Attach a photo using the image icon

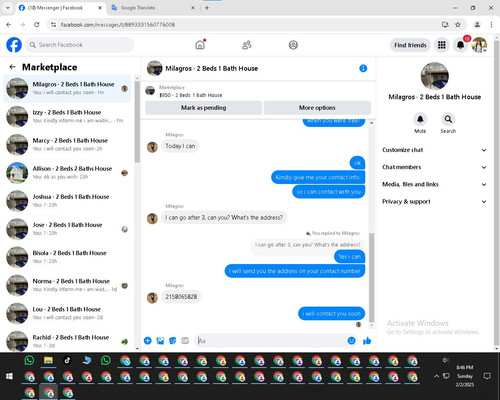tap(160, 341)
